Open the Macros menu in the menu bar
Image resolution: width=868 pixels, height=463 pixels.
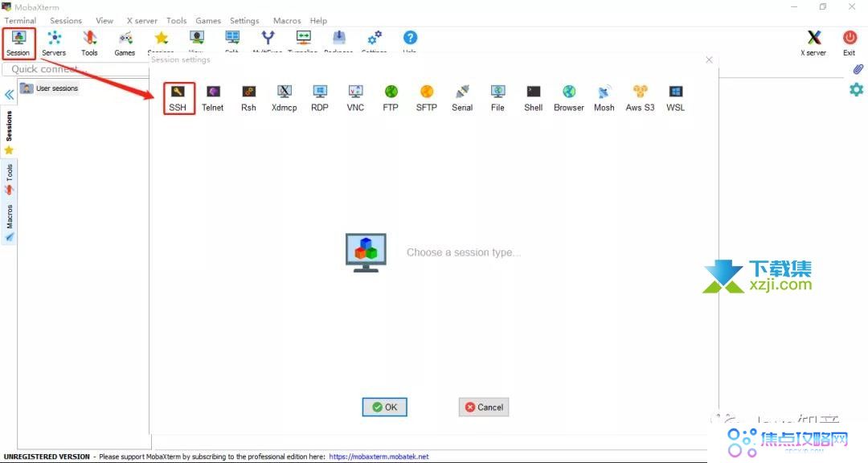(287, 20)
